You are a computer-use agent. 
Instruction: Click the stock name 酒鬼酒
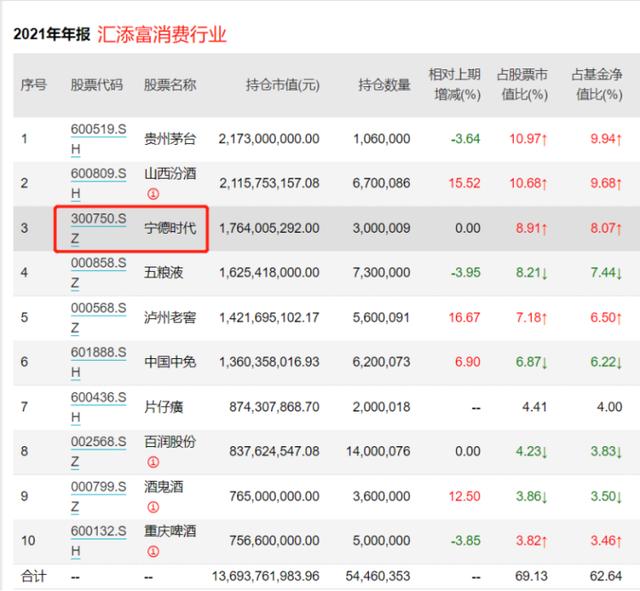click(163, 487)
